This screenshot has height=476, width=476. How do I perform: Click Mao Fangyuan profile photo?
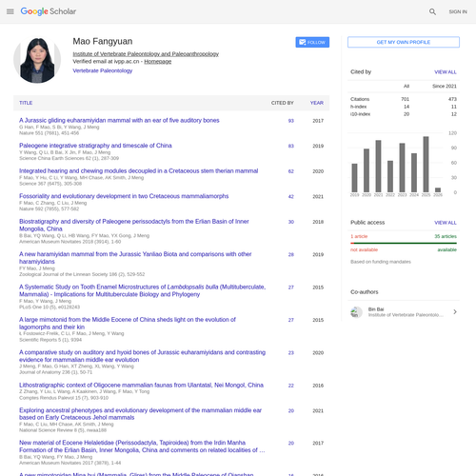point(37,60)
